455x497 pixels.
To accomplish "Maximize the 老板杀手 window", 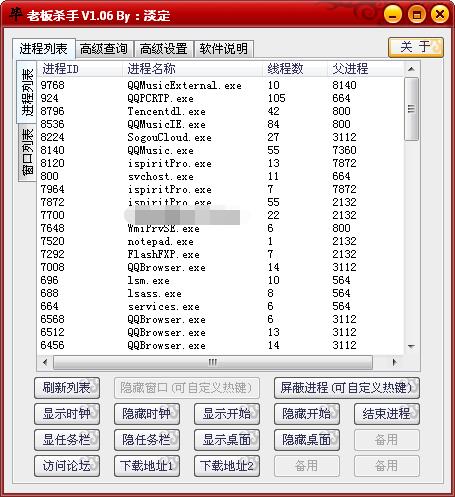I will (417, 15).
